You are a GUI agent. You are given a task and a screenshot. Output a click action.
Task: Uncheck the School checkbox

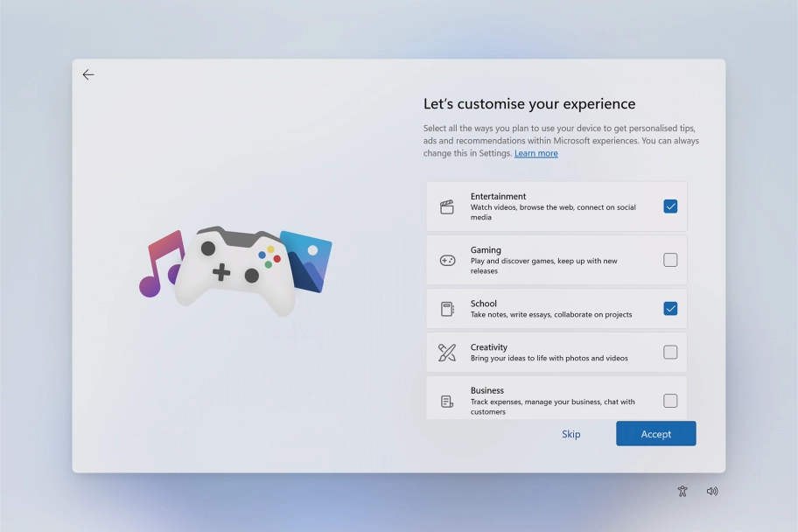click(x=670, y=308)
